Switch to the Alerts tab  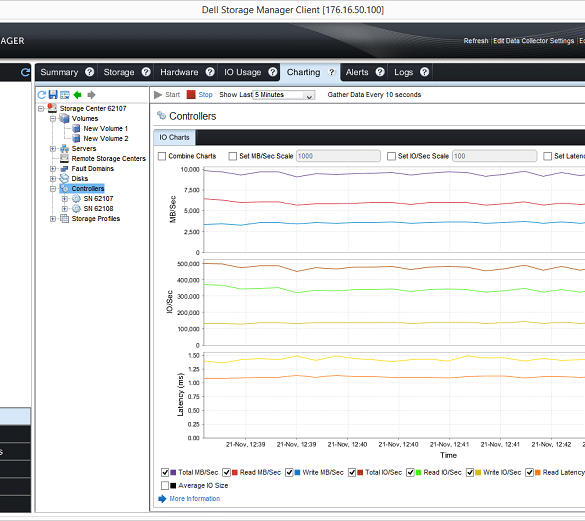[x=357, y=72]
